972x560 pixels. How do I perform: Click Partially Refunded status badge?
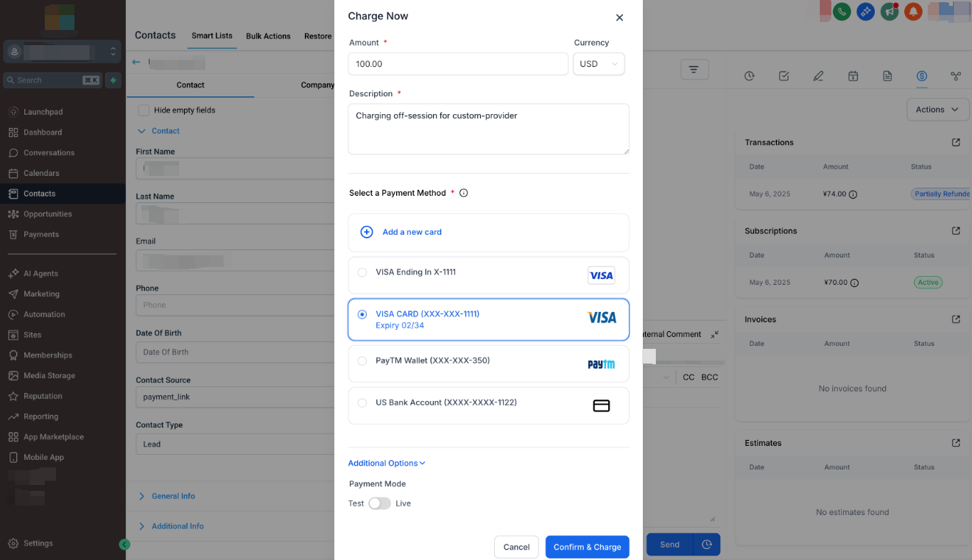941,194
